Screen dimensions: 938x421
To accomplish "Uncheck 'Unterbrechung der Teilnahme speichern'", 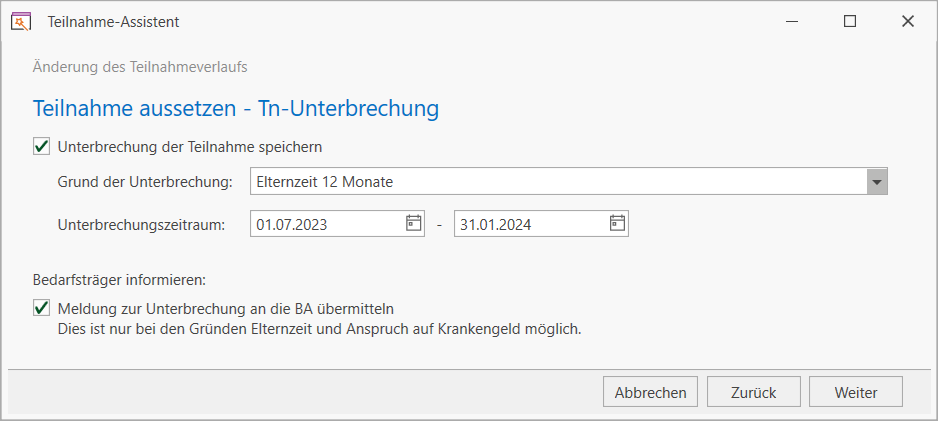I will point(41,147).
